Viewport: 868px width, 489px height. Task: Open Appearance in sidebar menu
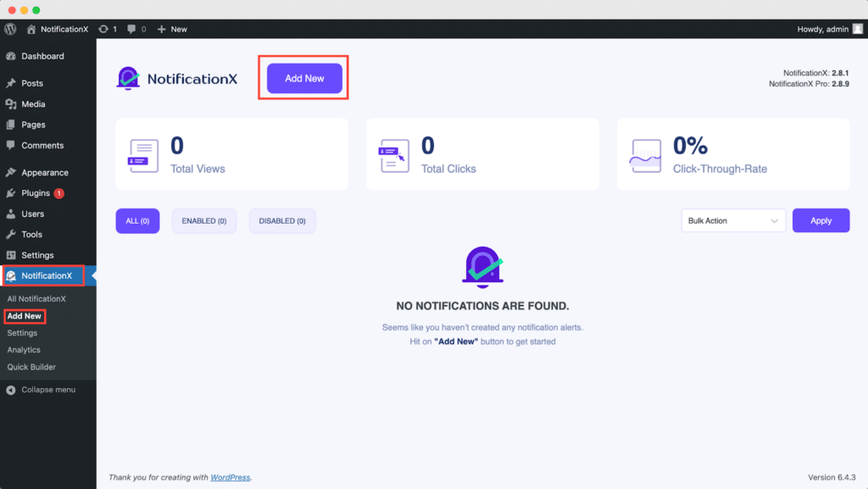(x=45, y=172)
